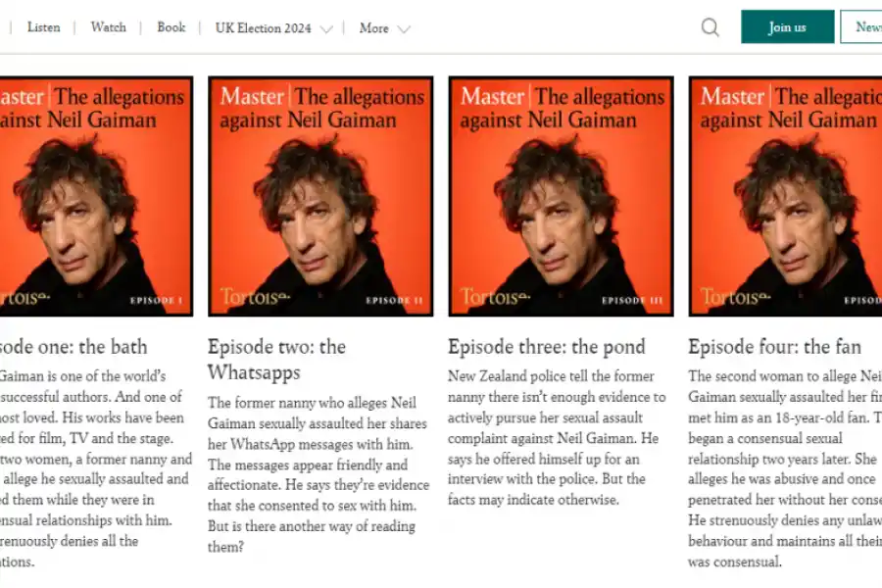Expand the More menu chevron
The height and width of the screenshot is (588, 882).
[403, 29]
